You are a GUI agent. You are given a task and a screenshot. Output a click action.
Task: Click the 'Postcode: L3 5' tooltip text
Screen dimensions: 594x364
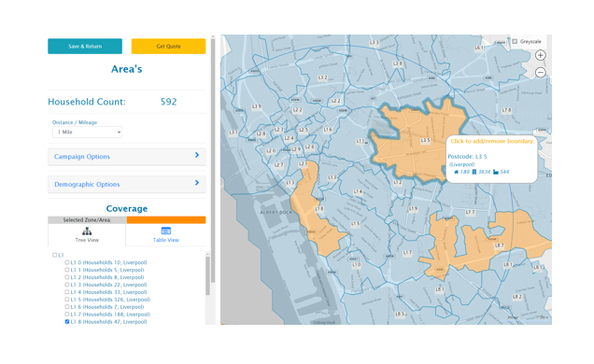tap(467, 156)
